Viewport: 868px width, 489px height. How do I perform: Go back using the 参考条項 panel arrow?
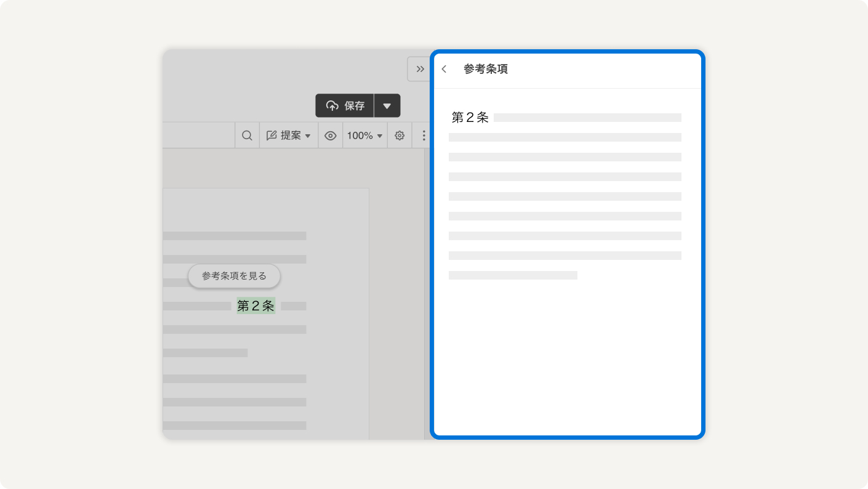[444, 69]
